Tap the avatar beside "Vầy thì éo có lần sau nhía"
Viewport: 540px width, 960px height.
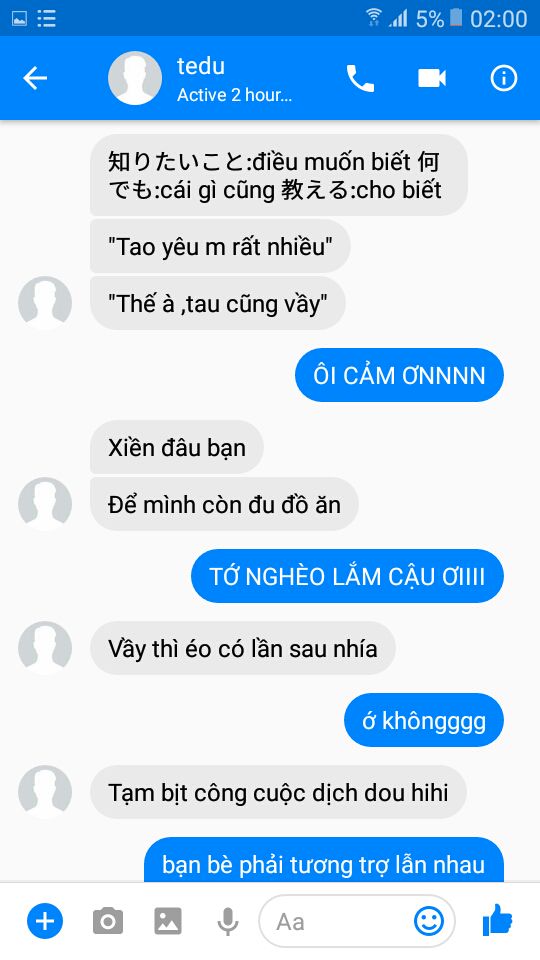[45, 648]
